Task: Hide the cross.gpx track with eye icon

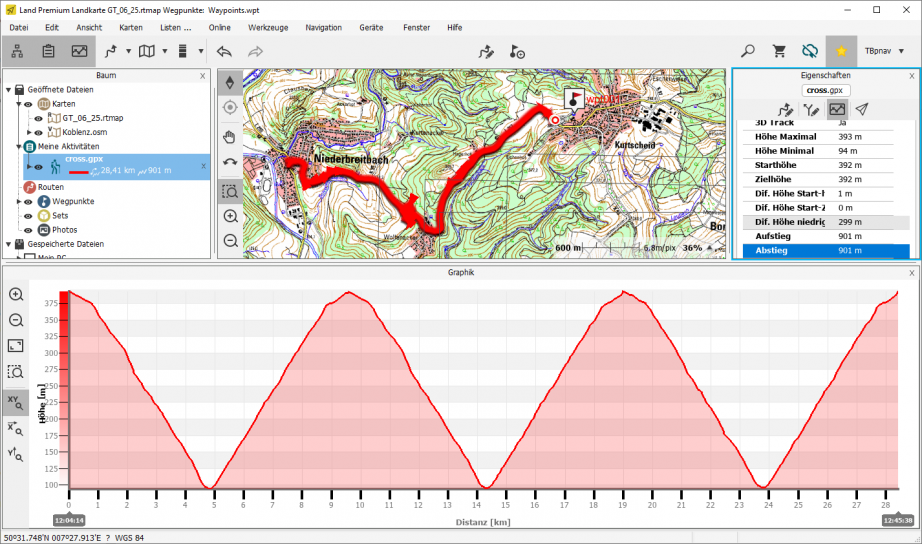Action: 39,167
